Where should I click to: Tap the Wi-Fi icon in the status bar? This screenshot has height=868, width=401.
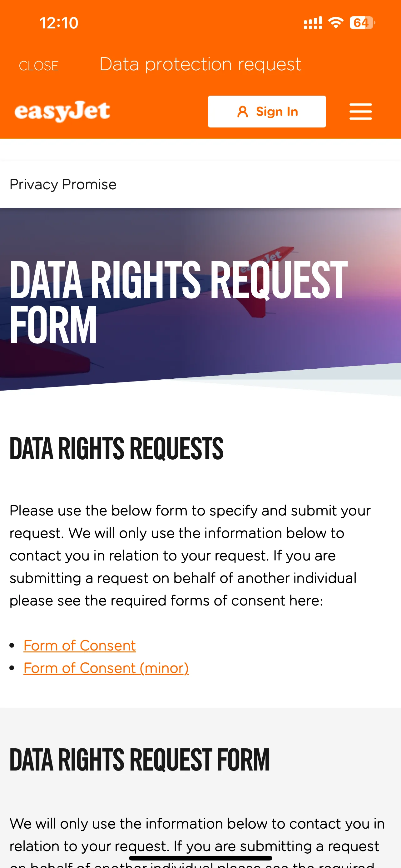336,23
